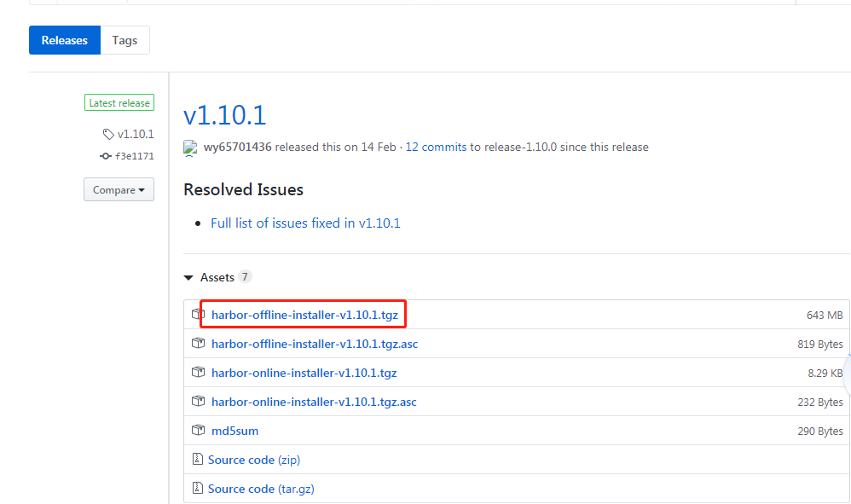Click package icon for harbor-offline-installer-v1.10.1.tgz

(x=198, y=314)
